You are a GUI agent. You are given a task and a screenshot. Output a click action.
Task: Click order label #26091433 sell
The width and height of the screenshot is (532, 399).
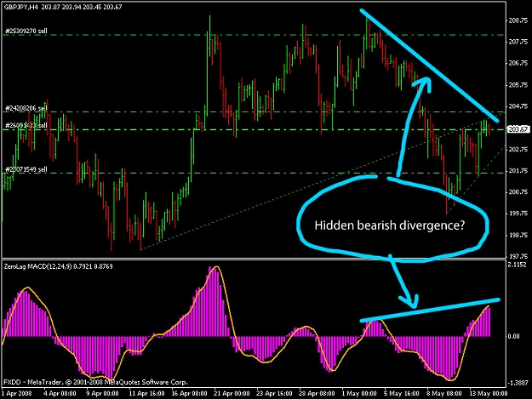click(26, 125)
